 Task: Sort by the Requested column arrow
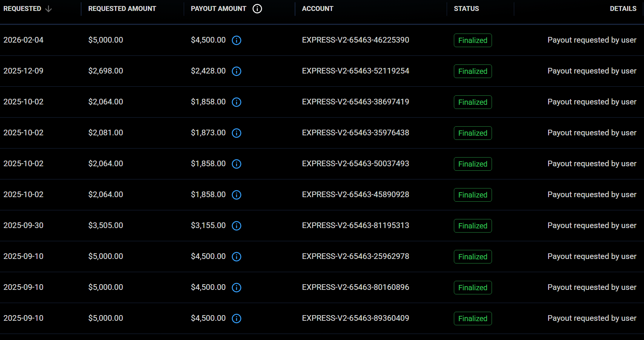click(48, 9)
